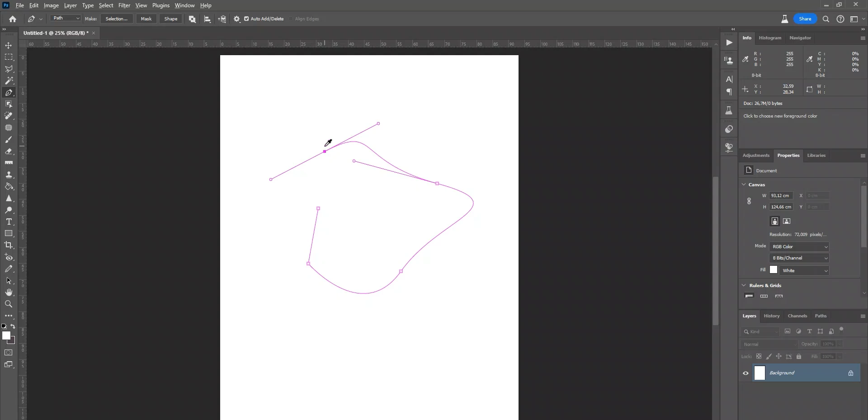This screenshot has width=868, height=420.
Task: Select the Zoom tool
Action: click(9, 304)
